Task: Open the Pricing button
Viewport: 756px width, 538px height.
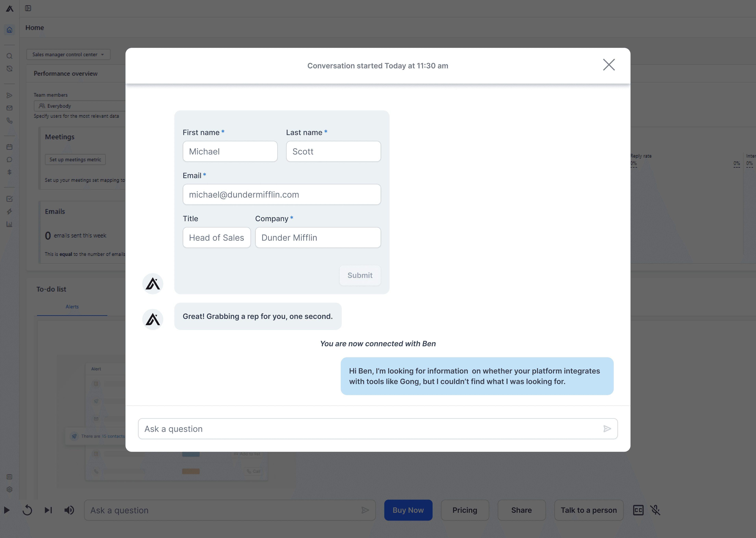Action: click(x=465, y=510)
